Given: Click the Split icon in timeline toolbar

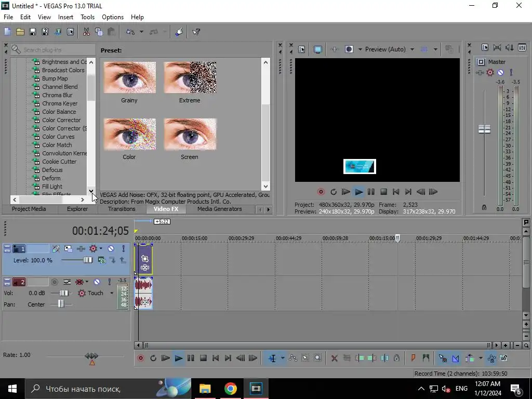Looking at the screenshot, I should point(384,358).
